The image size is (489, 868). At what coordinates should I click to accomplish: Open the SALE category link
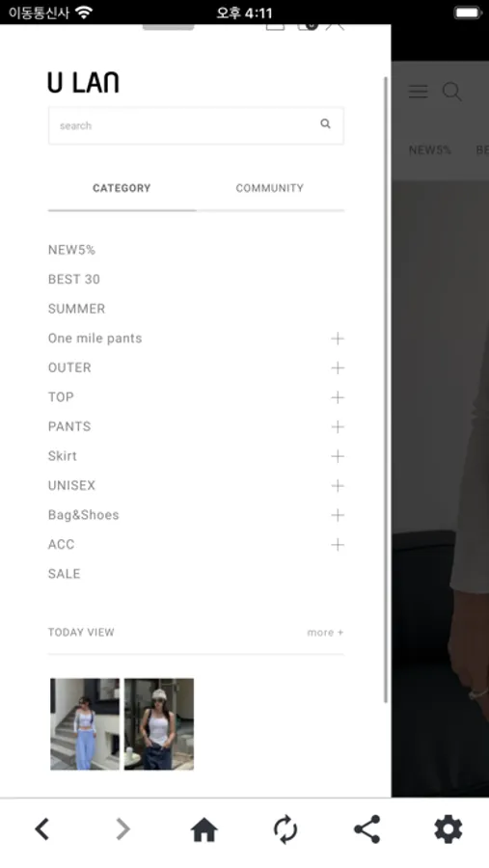65,574
